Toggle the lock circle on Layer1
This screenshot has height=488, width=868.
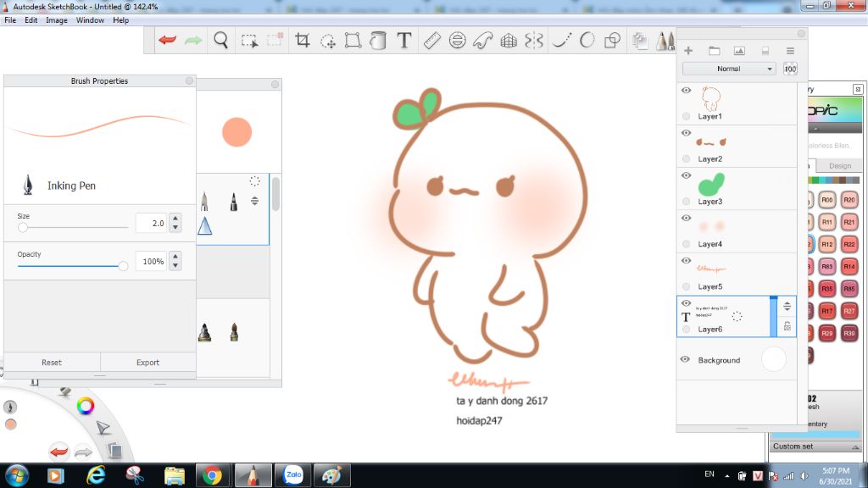point(687,116)
